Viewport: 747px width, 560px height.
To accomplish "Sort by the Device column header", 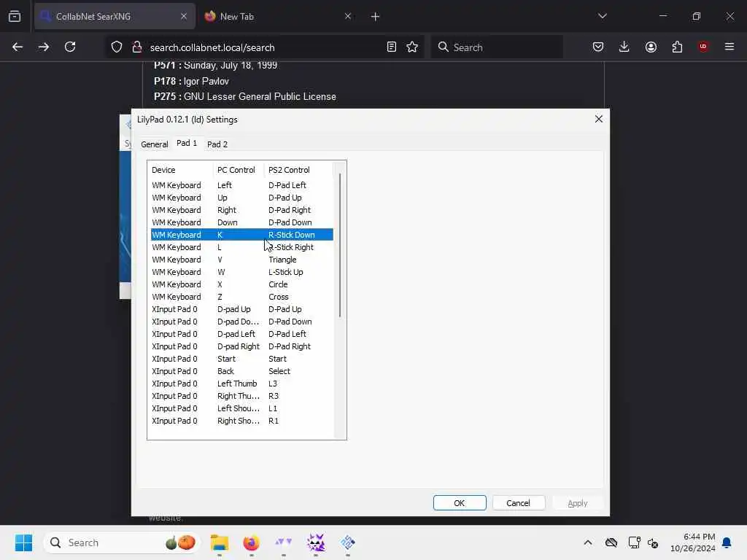I will pyautogui.click(x=181, y=170).
